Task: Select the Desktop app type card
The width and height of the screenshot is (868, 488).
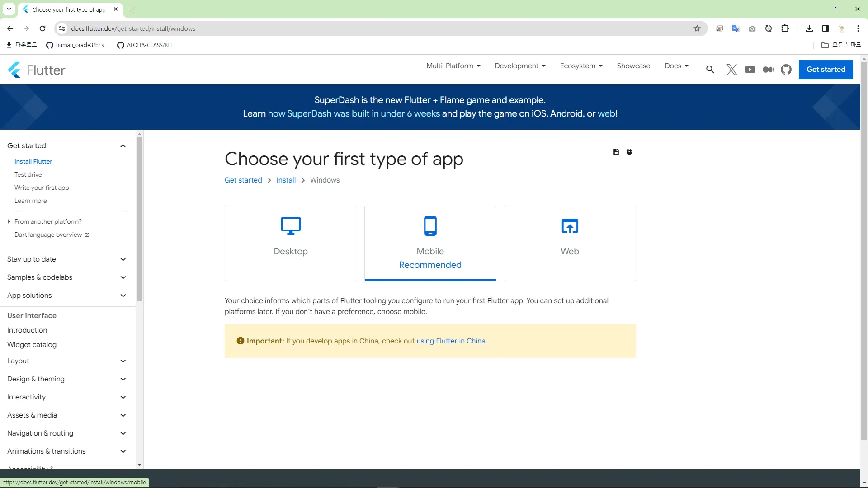Action: click(x=291, y=243)
